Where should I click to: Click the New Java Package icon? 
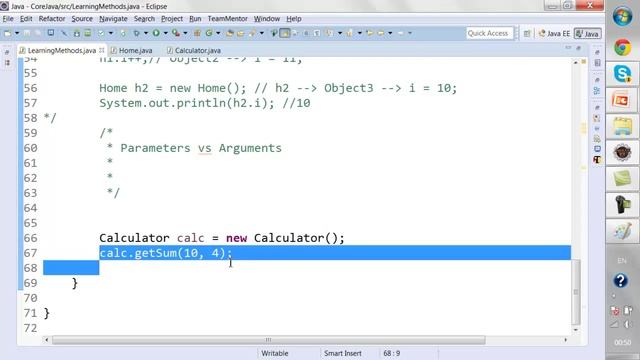(x=197, y=33)
